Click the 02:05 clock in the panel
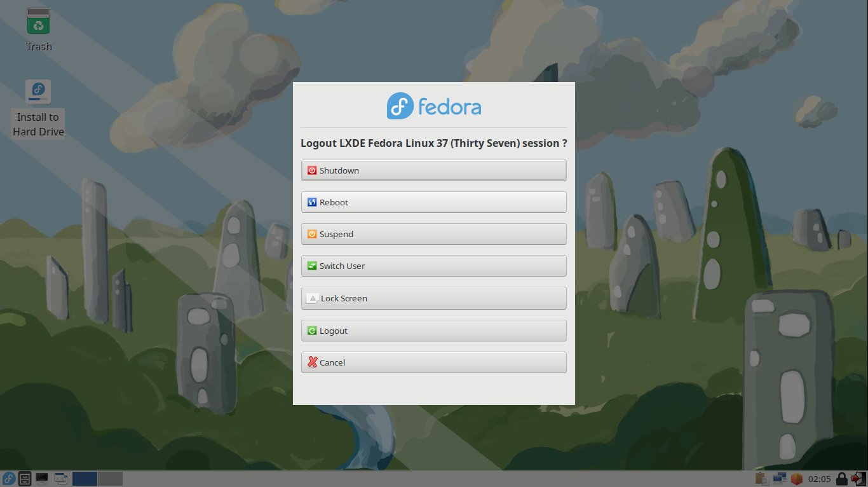868x487 pixels. 820,479
